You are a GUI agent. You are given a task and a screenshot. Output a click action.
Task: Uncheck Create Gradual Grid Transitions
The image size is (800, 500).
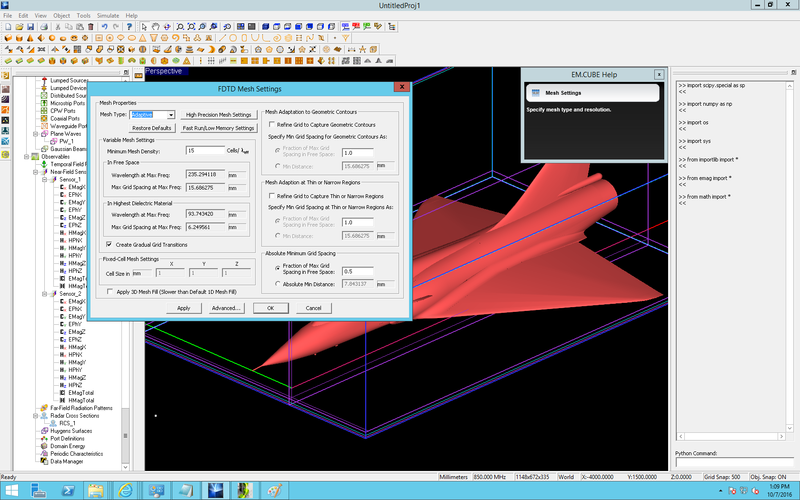pyautogui.click(x=109, y=244)
